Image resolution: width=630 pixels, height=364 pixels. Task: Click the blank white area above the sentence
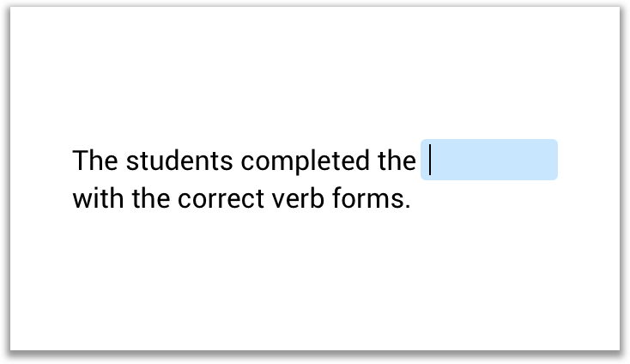pyautogui.click(x=314, y=77)
